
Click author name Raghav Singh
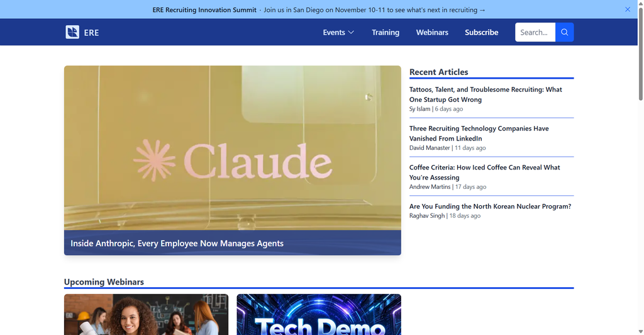(x=427, y=216)
